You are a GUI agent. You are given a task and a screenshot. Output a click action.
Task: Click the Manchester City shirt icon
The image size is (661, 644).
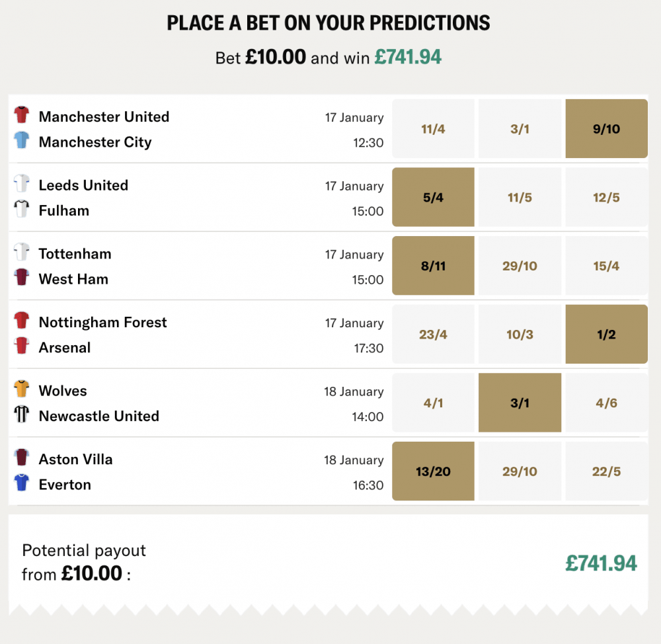tap(21, 141)
